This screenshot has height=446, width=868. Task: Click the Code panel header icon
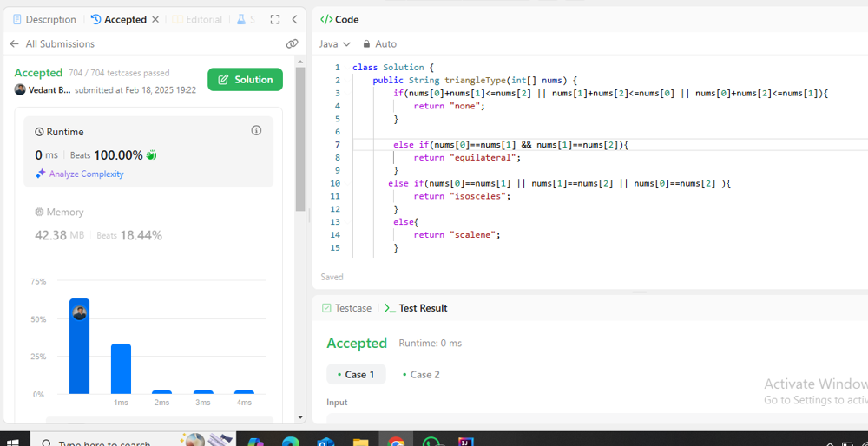pyautogui.click(x=326, y=19)
